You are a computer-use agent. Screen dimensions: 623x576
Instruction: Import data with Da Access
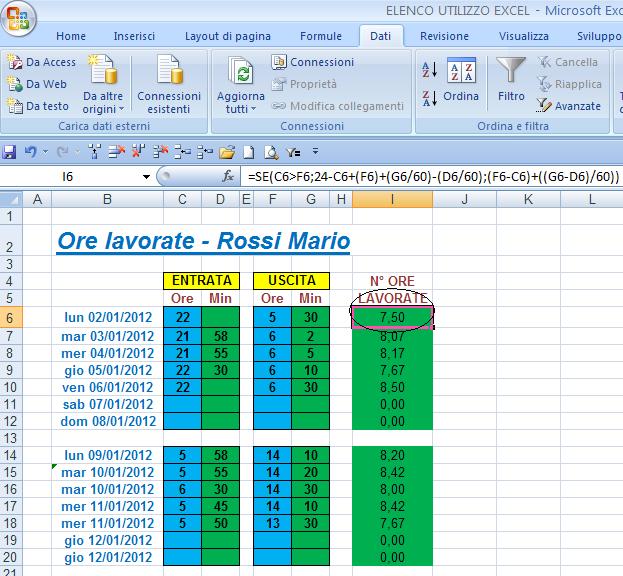point(42,62)
